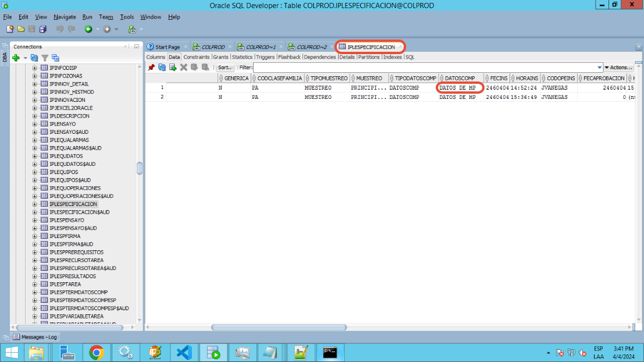Click the Sort.. button
This screenshot has height=362, width=644.
225,68
